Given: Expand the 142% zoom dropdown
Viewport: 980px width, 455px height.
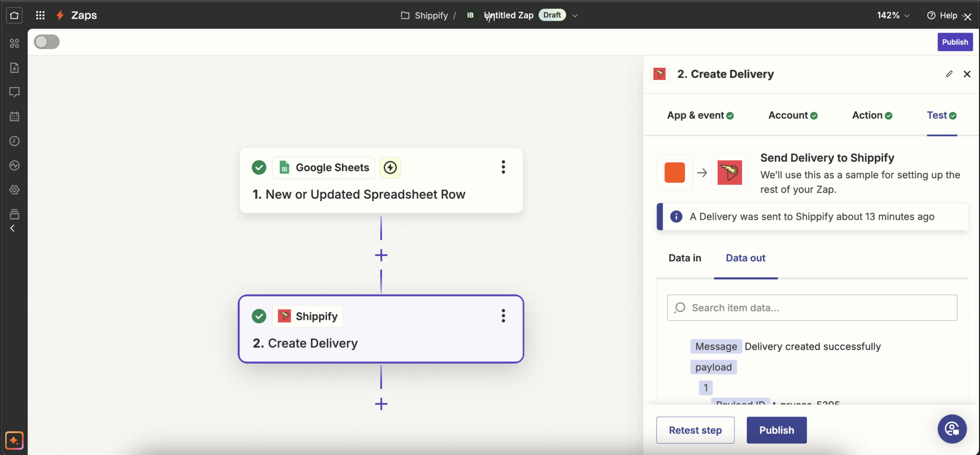Looking at the screenshot, I should (x=893, y=15).
